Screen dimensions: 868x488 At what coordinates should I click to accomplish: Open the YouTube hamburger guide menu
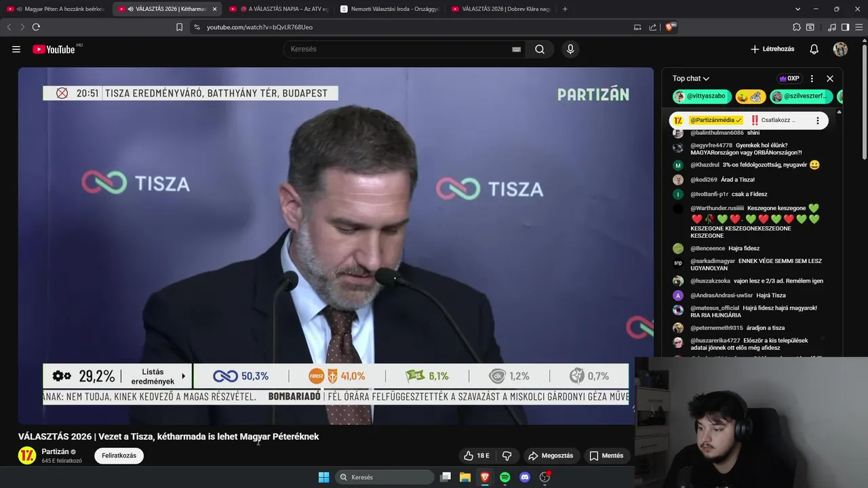pos(16,49)
